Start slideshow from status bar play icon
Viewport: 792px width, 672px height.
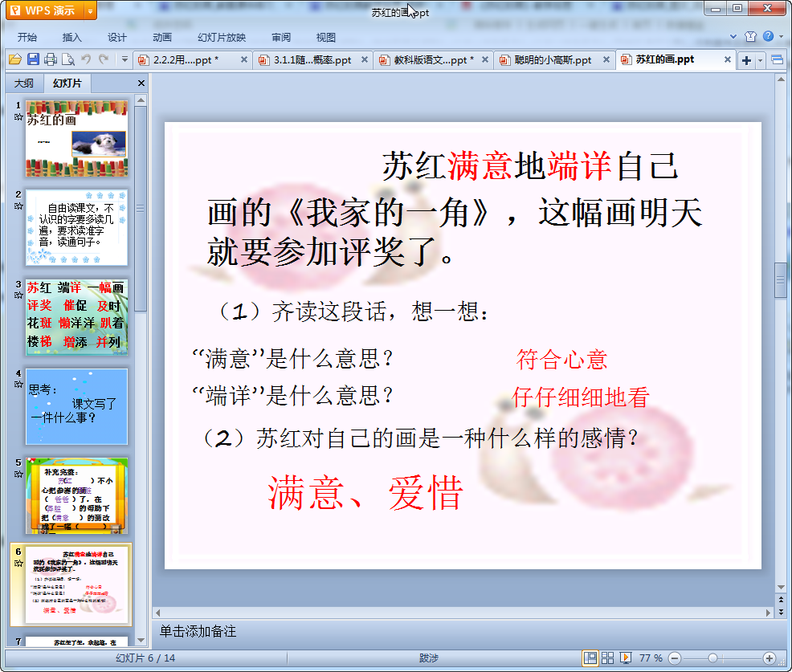click(625, 658)
